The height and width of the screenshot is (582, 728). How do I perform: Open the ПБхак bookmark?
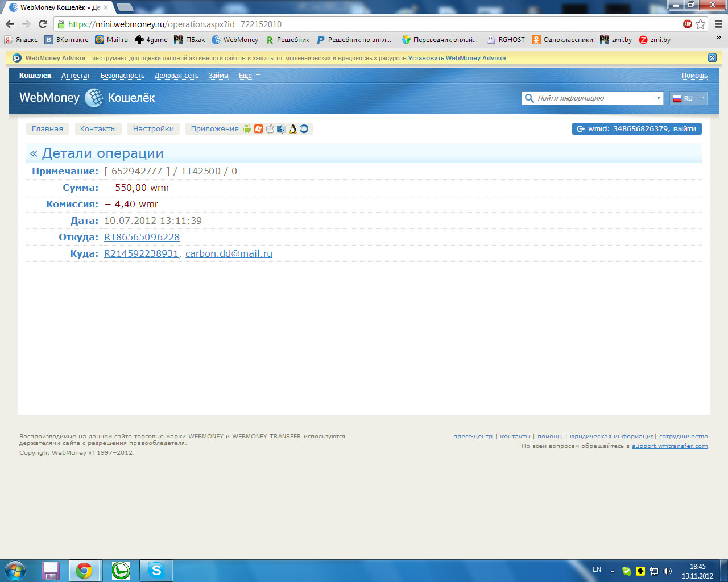tap(189, 40)
